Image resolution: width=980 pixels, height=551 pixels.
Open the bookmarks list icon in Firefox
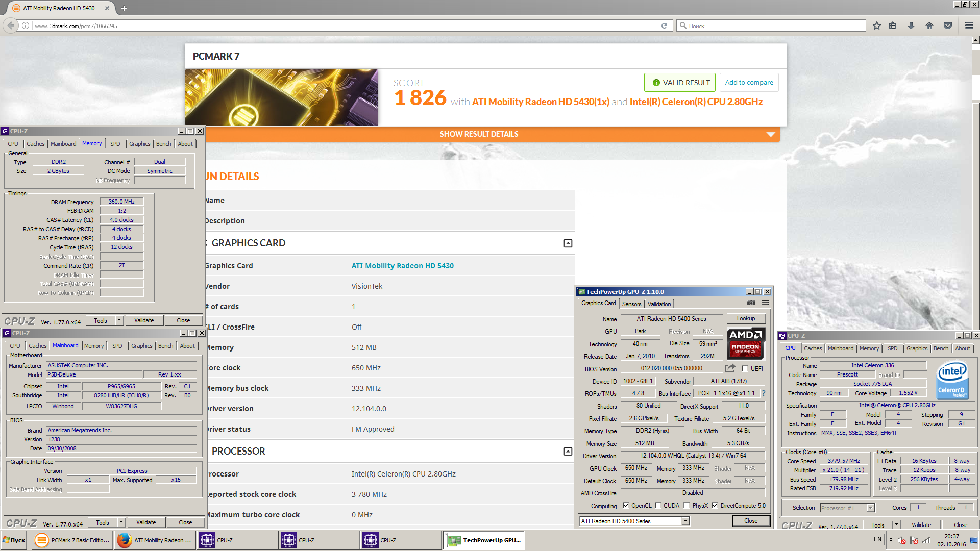pos(893,26)
